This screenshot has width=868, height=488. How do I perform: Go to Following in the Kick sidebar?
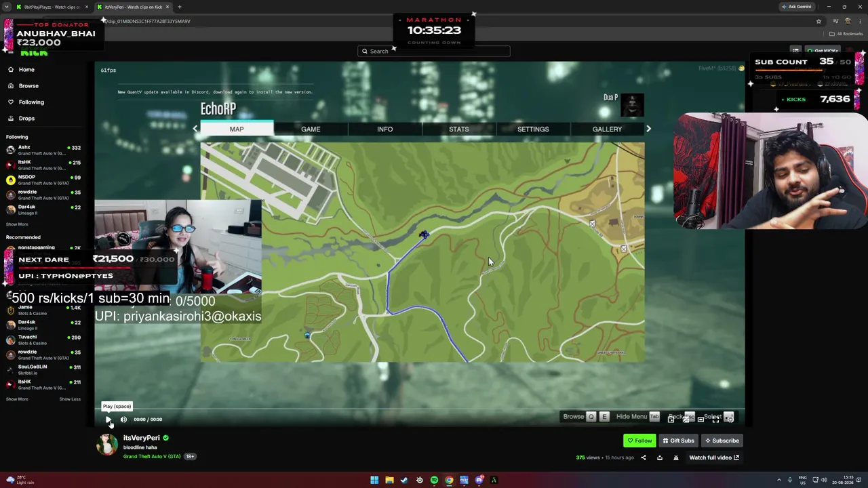pos(31,102)
